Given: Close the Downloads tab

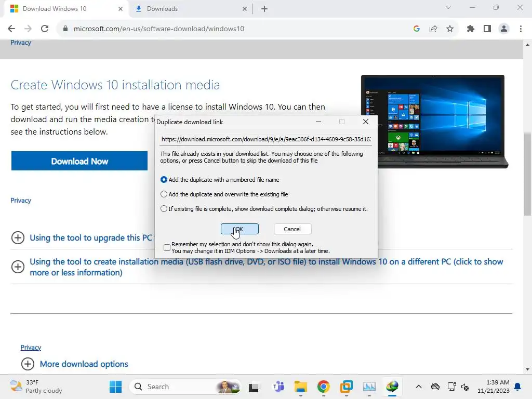Looking at the screenshot, I should (x=245, y=9).
